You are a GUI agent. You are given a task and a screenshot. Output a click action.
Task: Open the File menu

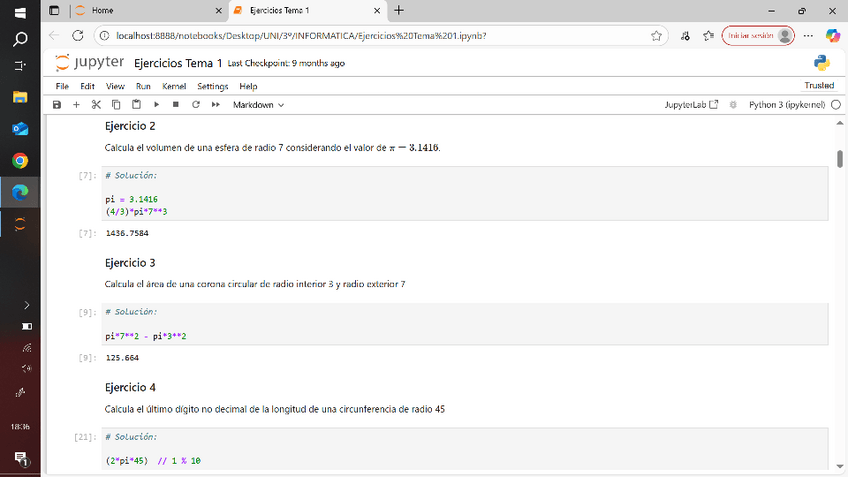click(62, 87)
